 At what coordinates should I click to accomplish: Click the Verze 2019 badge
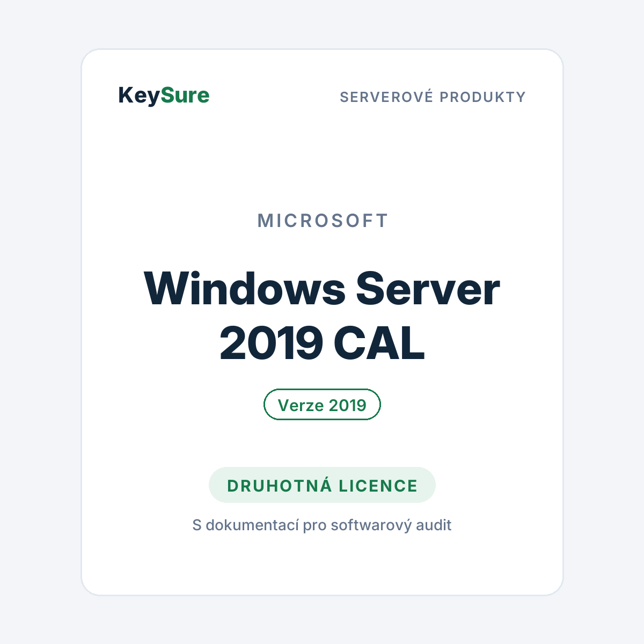pos(322,405)
